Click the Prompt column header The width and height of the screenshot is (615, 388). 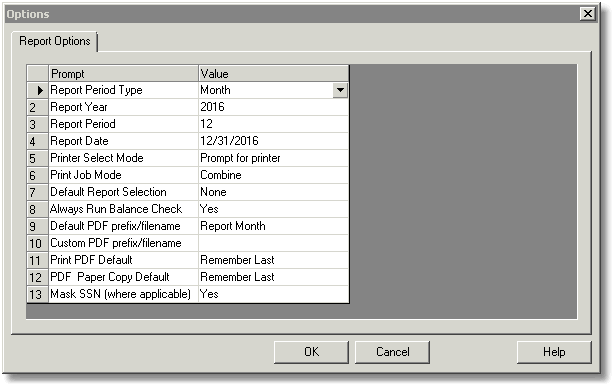(x=124, y=74)
